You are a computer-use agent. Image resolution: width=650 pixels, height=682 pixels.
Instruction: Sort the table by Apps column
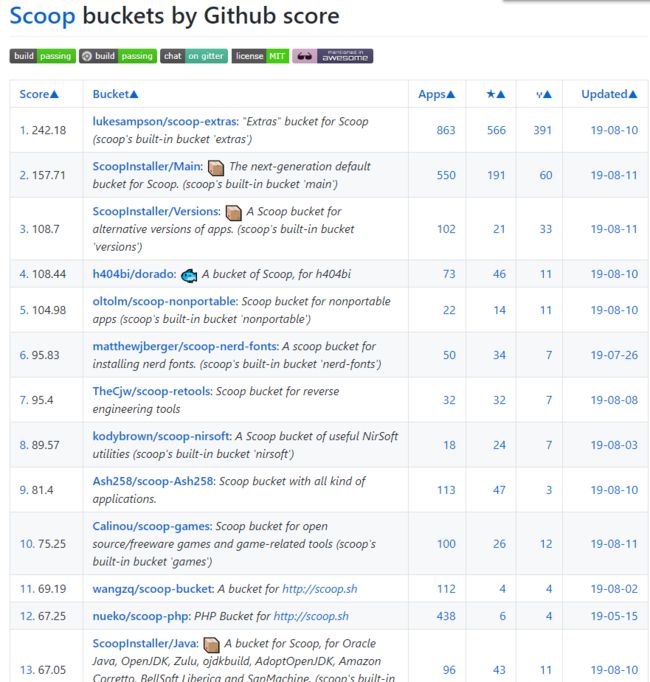click(436, 94)
